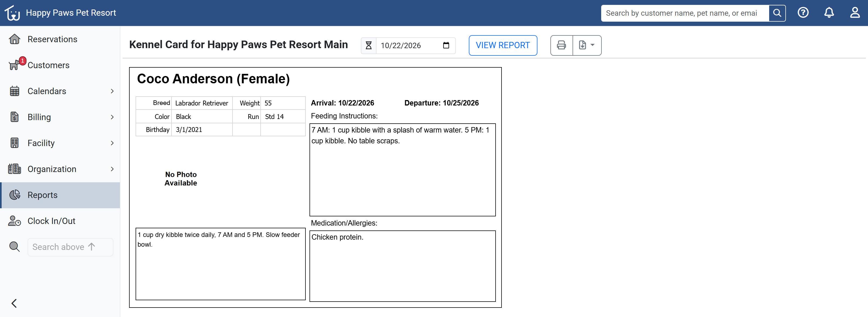Click the Search above sidebar field
Screen dimensions: 868x317
coord(70,247)
